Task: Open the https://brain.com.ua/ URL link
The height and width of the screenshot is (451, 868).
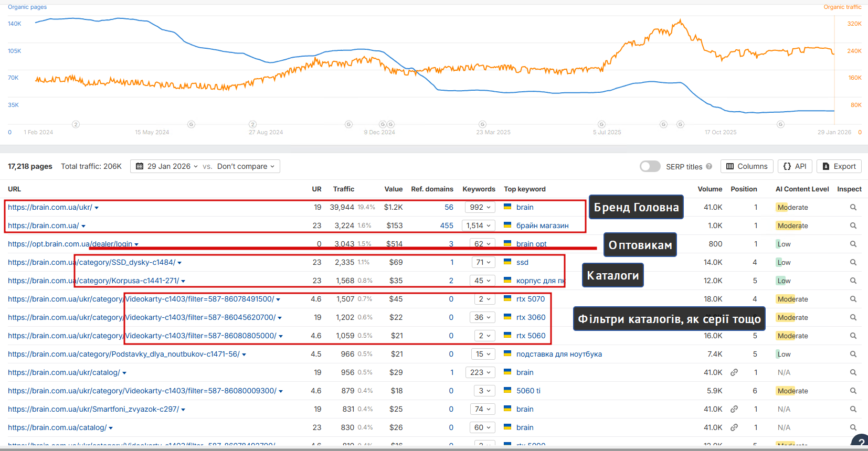Action: [x=43, y=225]
